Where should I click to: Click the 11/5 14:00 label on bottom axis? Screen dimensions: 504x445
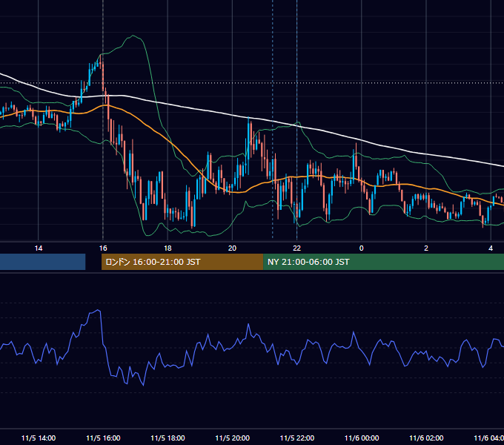[x=39, y=438]
